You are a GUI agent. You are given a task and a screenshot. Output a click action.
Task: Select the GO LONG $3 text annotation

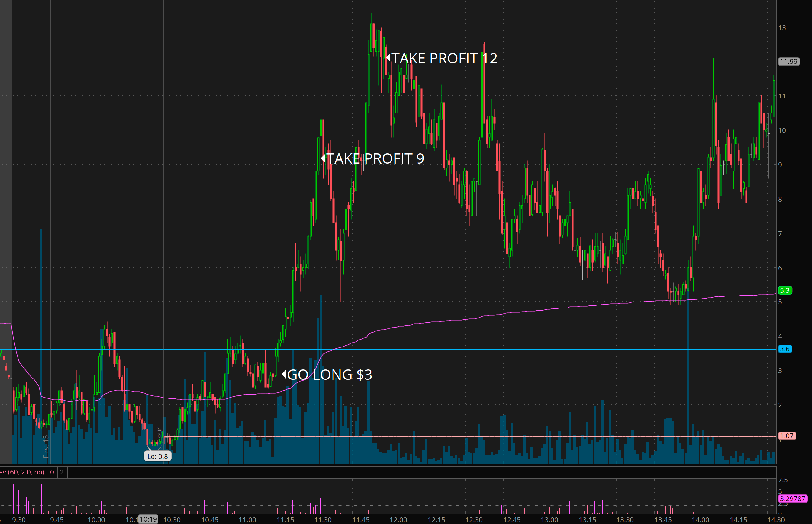330,375
